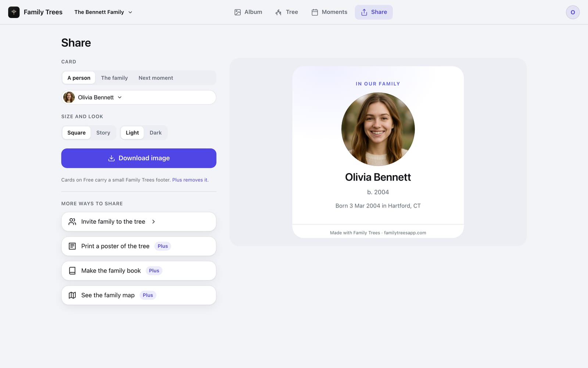Click the people icon beside Invite family

point(72,222)
